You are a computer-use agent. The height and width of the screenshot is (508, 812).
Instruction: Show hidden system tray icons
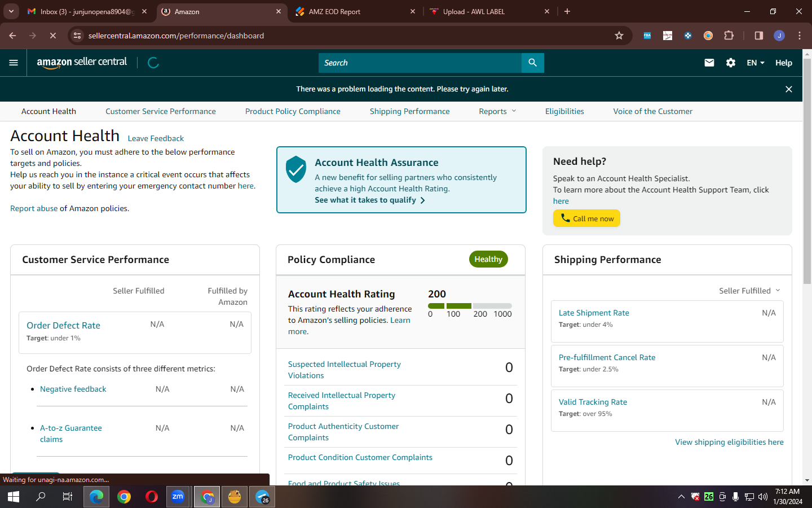point(681,497)
